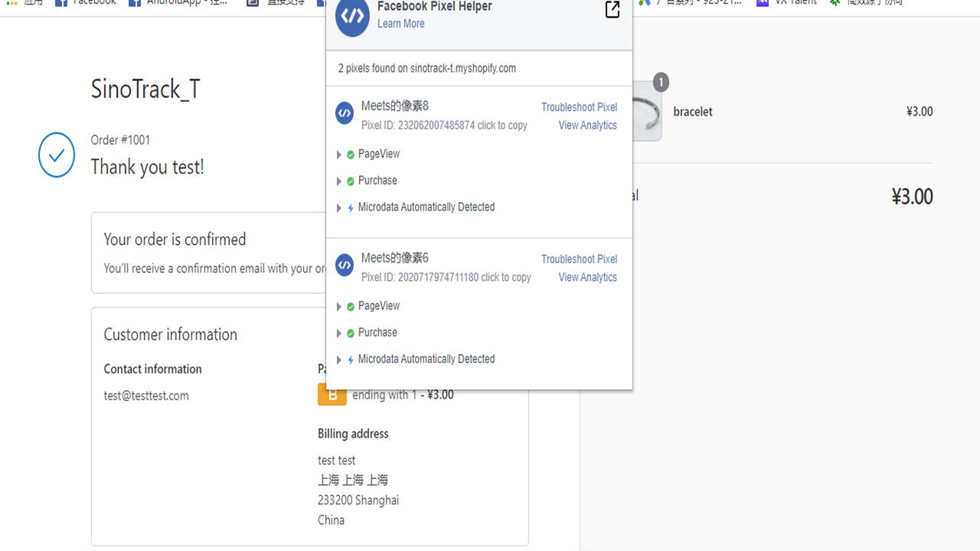Image resolution: width=980 pixels, height=551 pixels.
Task: Click green check beside Purchase under Meets的像素6
Action: coord(351,334)
